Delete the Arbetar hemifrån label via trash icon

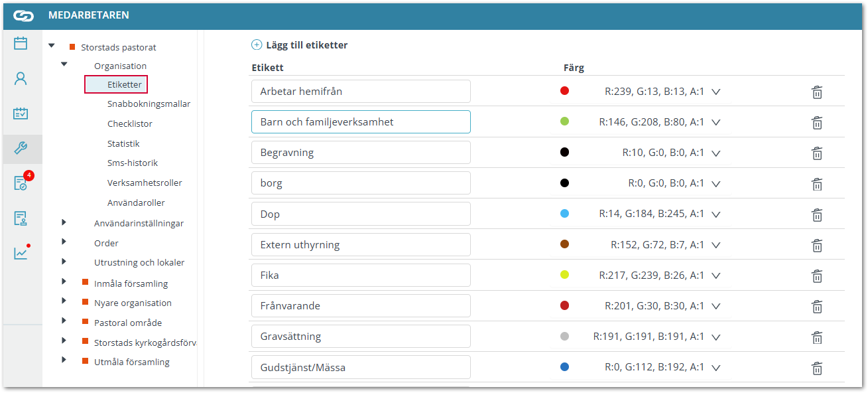tap(817, 92)
